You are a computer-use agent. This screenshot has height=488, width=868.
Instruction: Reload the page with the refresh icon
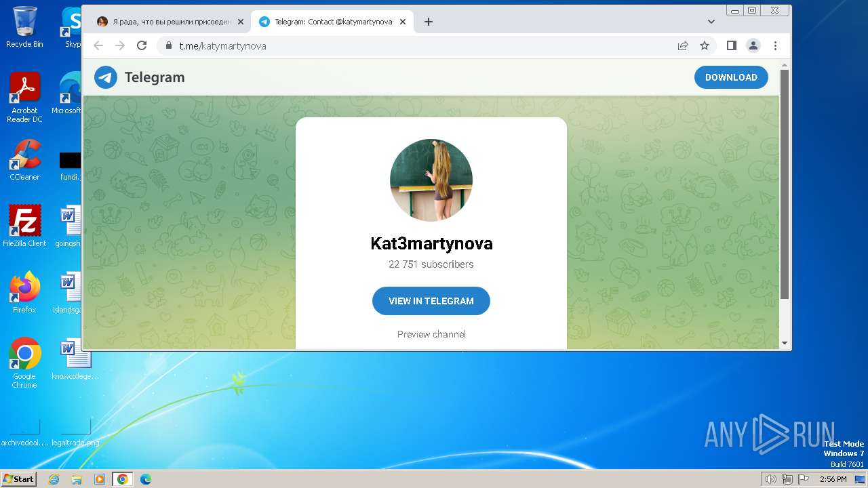[x=142, y=45]
